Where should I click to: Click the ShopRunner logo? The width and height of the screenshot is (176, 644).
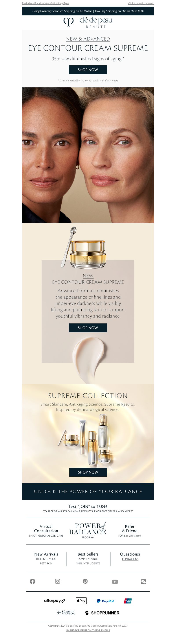(102, 613)
